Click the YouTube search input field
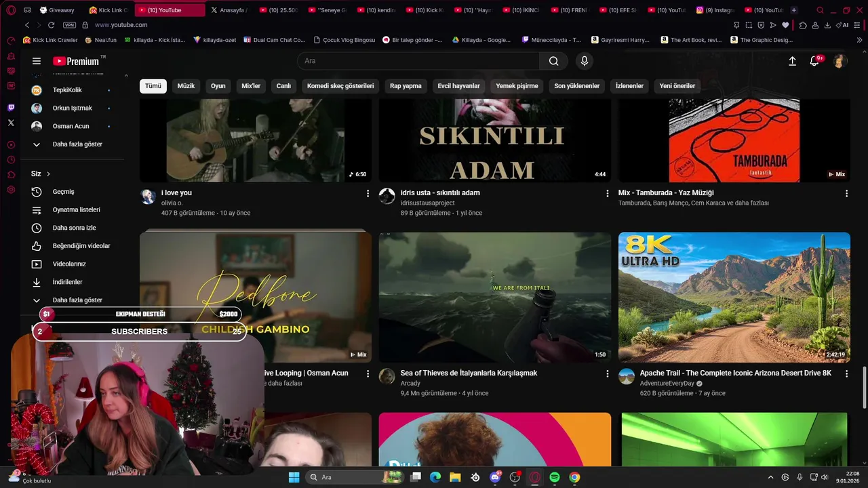The width and height of the screenshot is (868, 488). click(418, 61)
